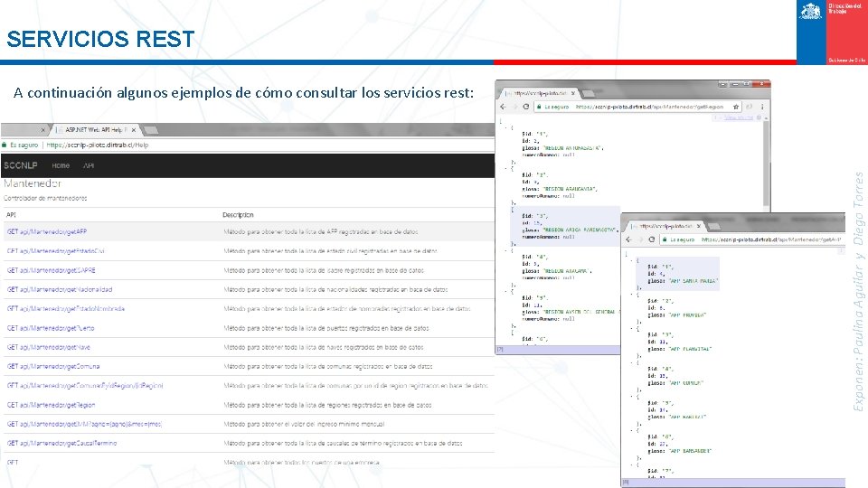868x488 pixels.
Task: Open Home in SCCNLP navbar
Action: (61, 165)
